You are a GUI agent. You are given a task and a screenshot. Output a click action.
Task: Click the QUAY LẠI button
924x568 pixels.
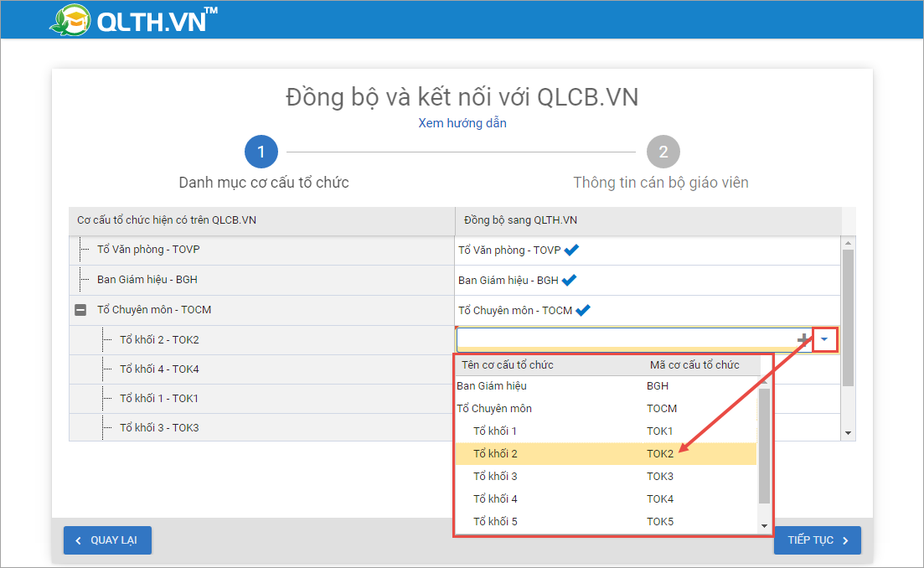click(107, 540)
